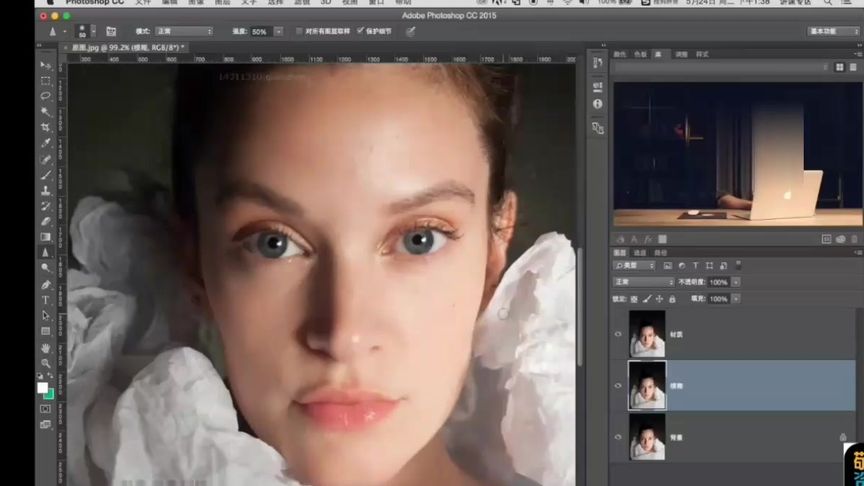Select the Lasso tool
This screenshot has height=486, width=864.
click(45, 97)
